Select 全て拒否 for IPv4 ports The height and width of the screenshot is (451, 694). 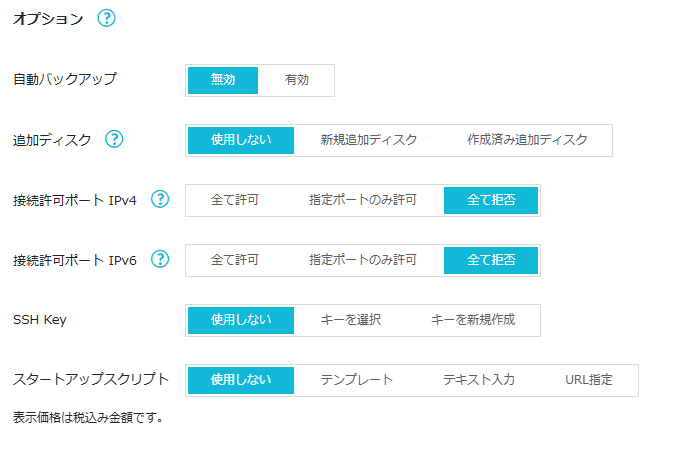(492, 200)
